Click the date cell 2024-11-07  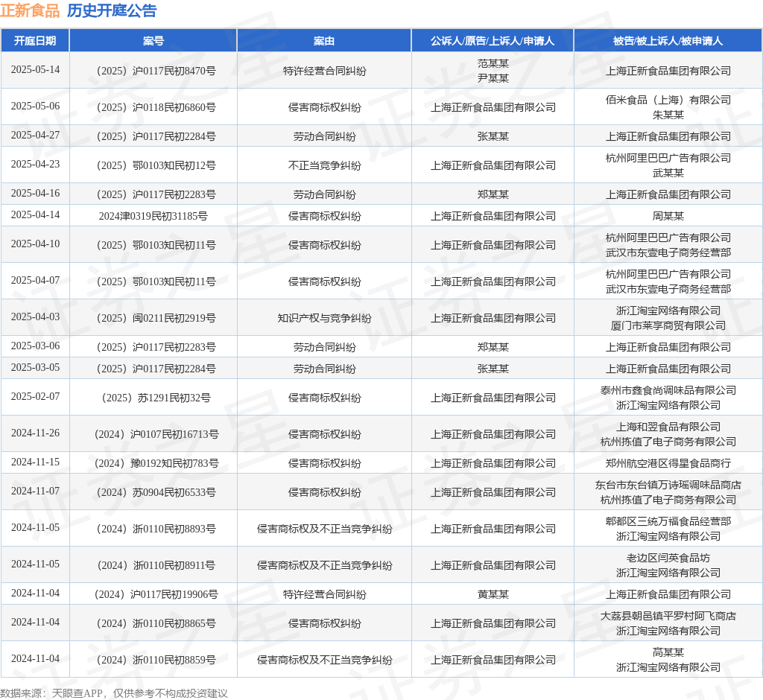[x=35, y=491]
